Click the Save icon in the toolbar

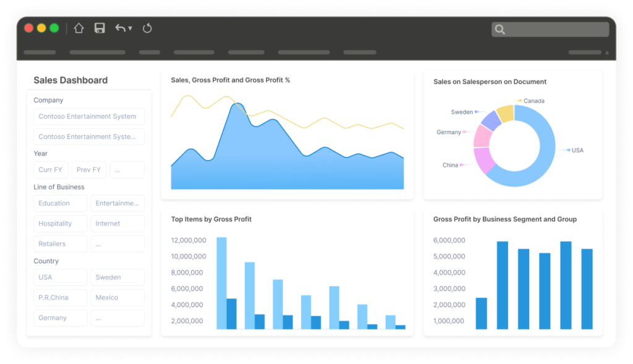tap(99, 28)
